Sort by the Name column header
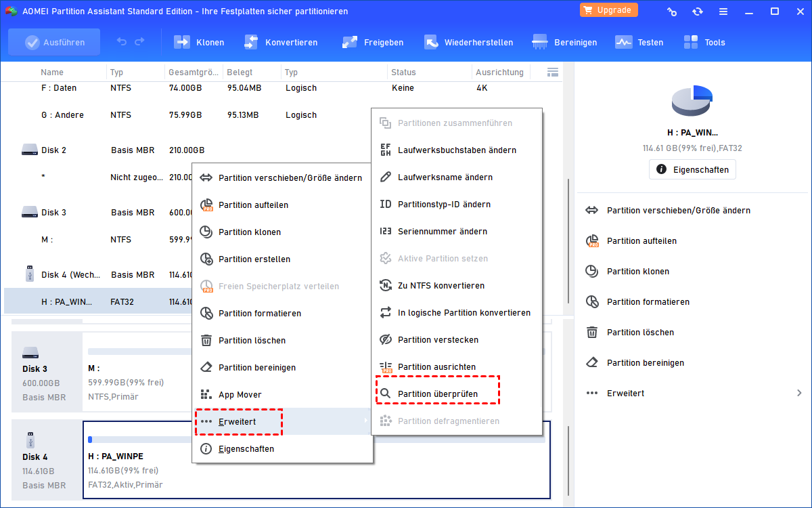The height and width of the screenshot is (508, 812). (52, 72)
